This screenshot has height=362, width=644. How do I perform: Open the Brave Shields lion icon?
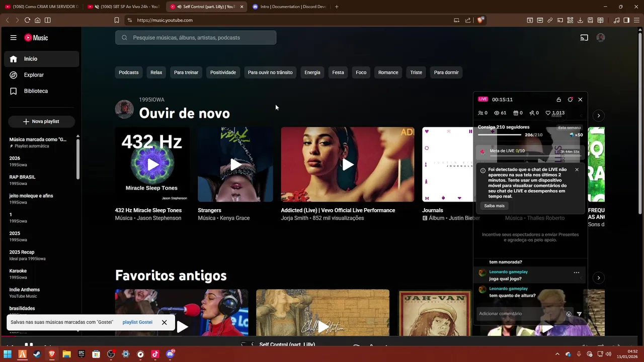pos(480,20)
